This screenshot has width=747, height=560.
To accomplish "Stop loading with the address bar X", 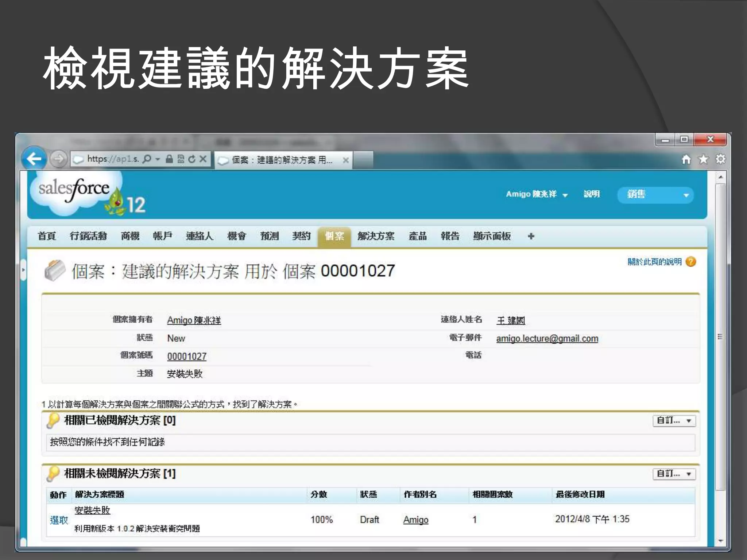I will coord(203,159).
